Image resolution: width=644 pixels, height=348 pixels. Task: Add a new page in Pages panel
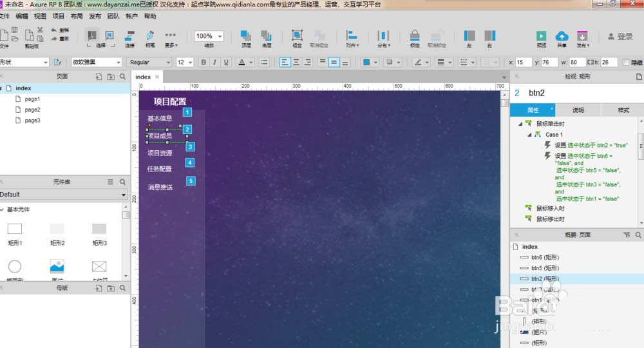pyautogui.click(x=99, y=77)
